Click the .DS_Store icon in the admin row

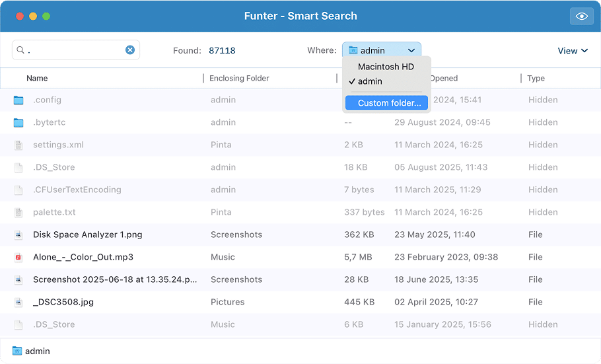point(18,168)
